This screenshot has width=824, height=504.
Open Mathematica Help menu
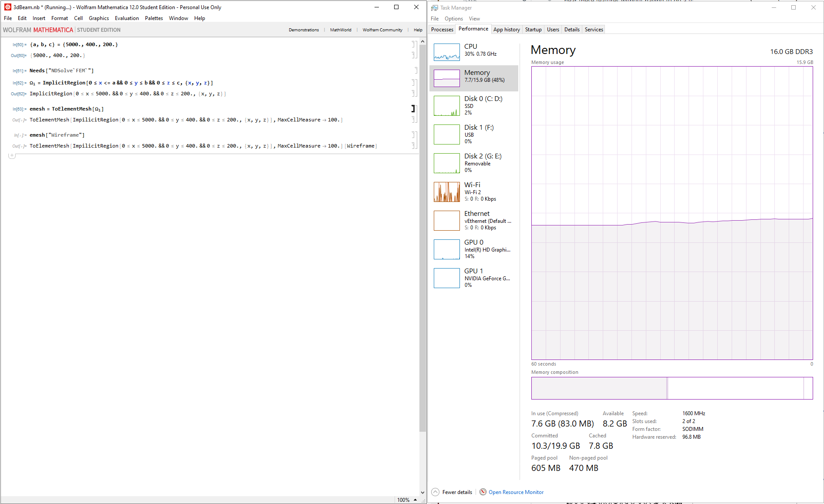click(x=199, y=18)
